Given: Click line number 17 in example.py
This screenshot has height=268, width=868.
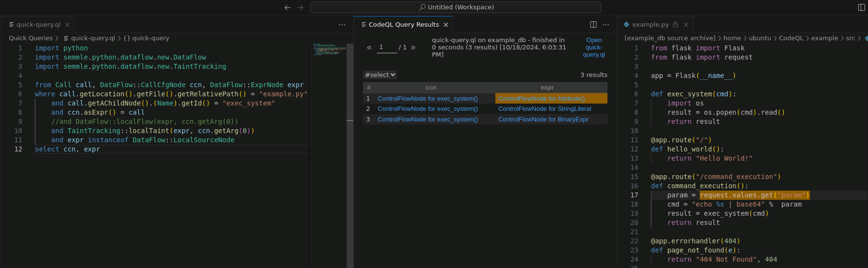Looking at the screenshot, I should [x=634, y=195].
